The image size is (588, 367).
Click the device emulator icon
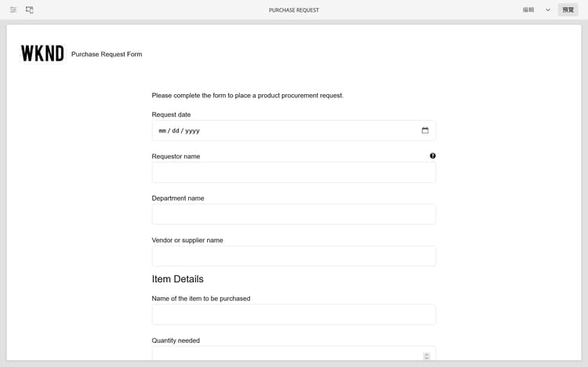pos(30,10)
